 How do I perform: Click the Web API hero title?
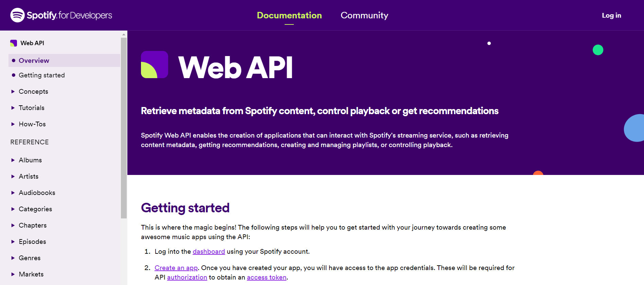[235, 67]
